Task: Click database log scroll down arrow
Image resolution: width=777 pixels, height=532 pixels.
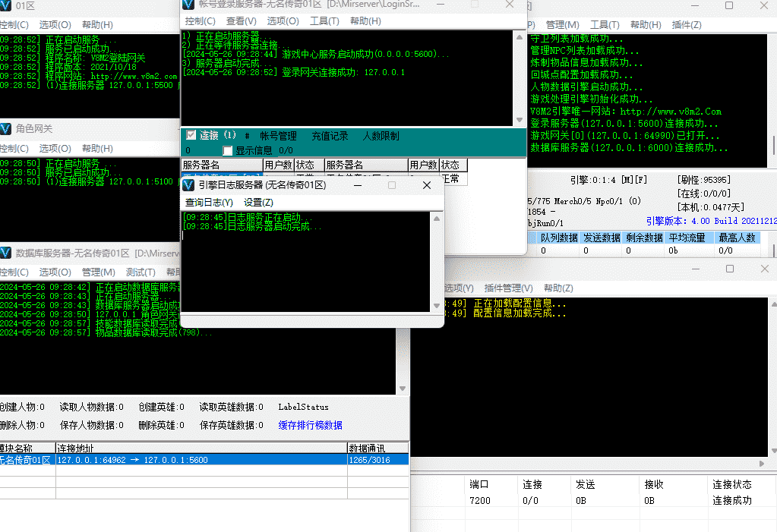Action: click(x=403, y=389)
